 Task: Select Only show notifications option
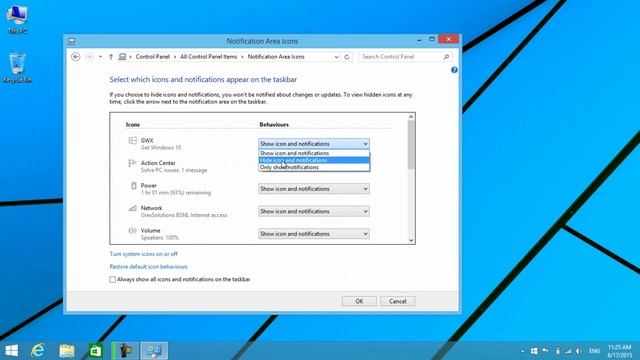coord(314,167)
